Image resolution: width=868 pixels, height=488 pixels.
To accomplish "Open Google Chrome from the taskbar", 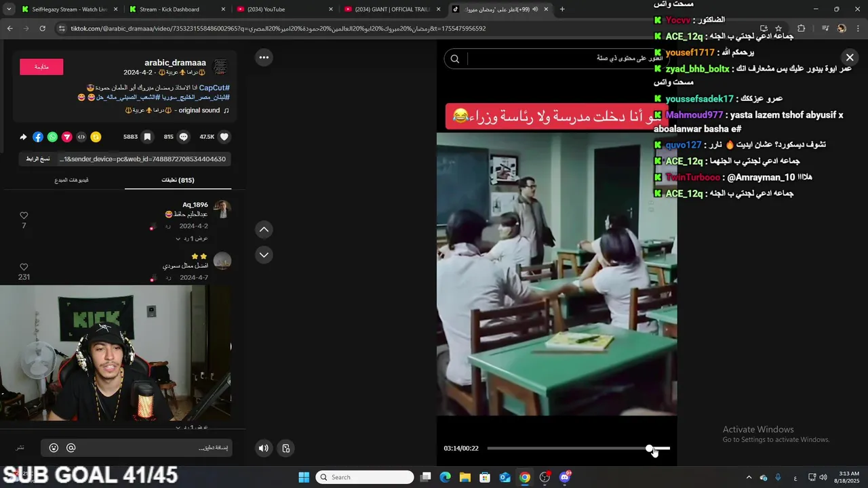I will [x=525, y=477].
